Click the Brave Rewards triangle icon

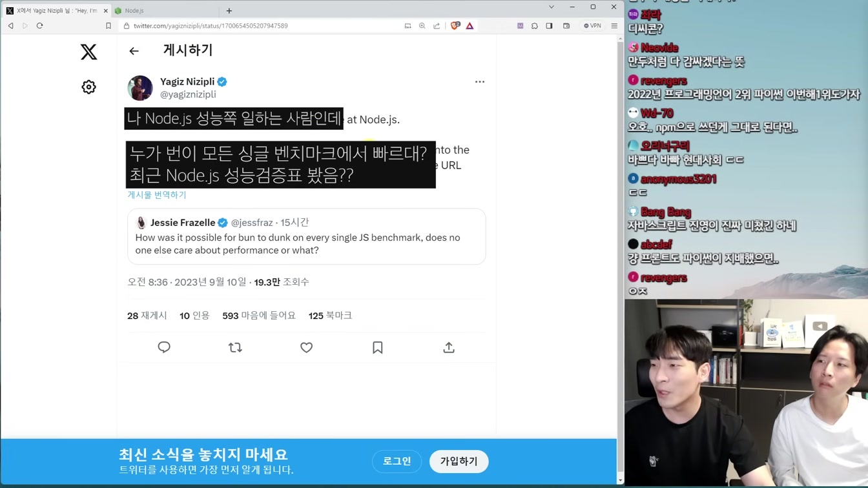pyautogui.click(x=470, y=26)
